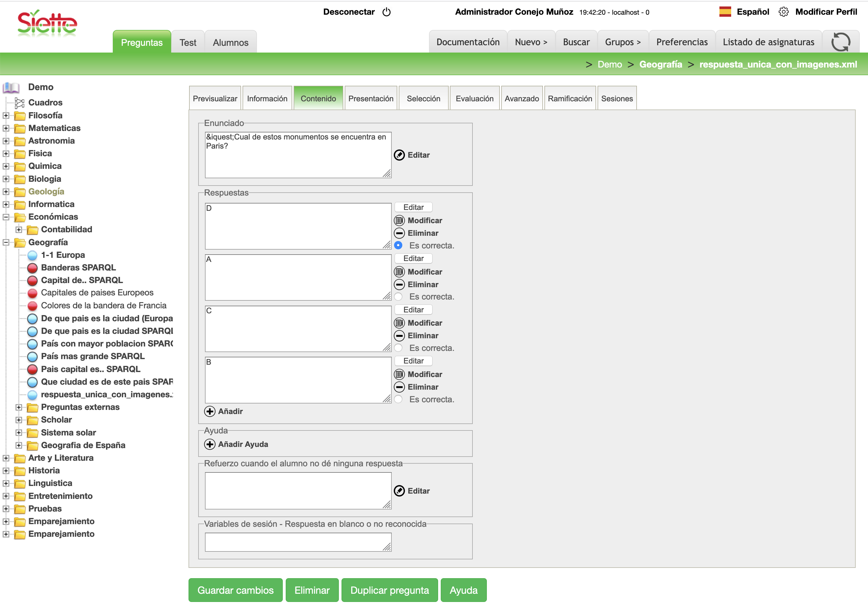This screenshot has height=609, width=868.
Task: Mark answer A as Es correcta
Action: tap(398, 297)
